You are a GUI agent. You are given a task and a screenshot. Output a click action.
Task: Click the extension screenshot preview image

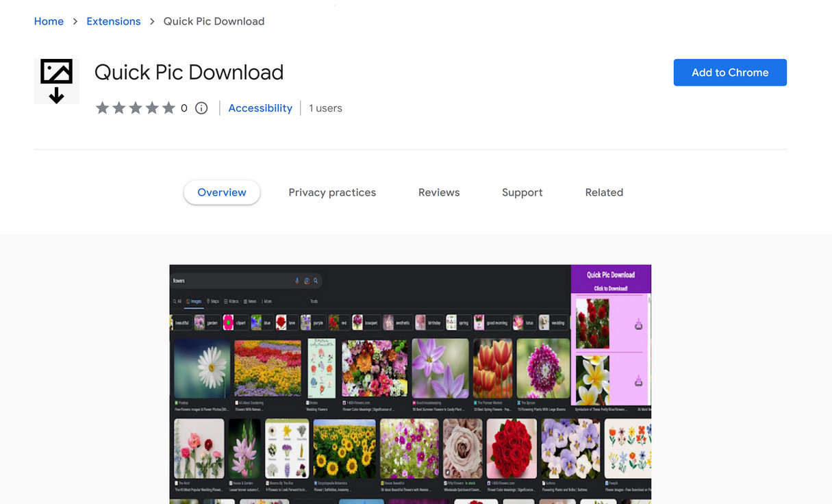(x=410, y=384)
